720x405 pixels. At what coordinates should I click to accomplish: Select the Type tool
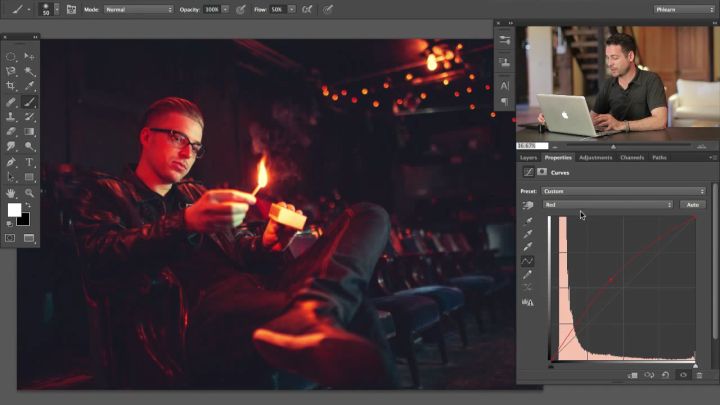click(29, 162)
